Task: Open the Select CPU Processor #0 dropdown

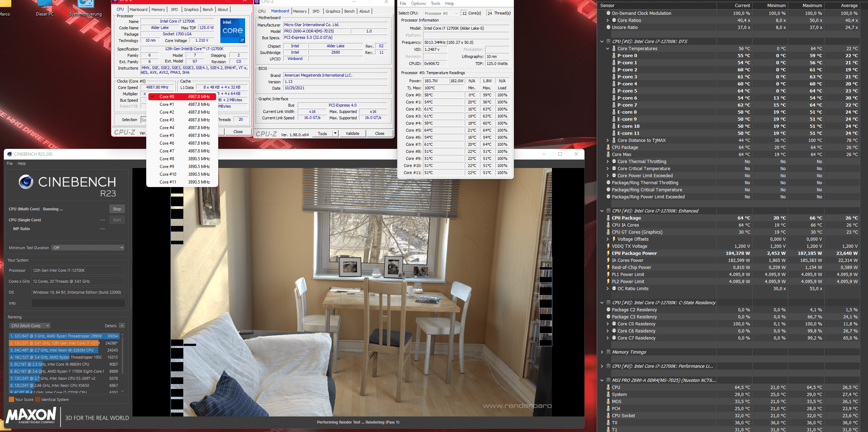Action: (441, 13)
